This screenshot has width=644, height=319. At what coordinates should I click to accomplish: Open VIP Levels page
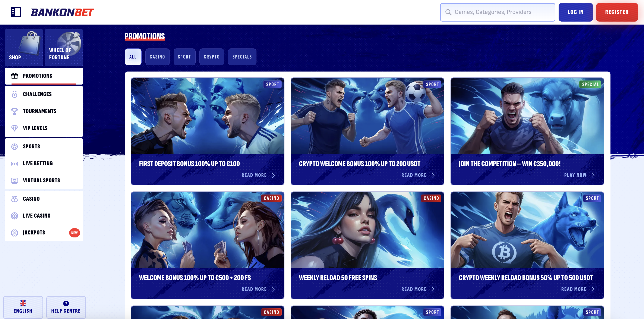(44, 128)
